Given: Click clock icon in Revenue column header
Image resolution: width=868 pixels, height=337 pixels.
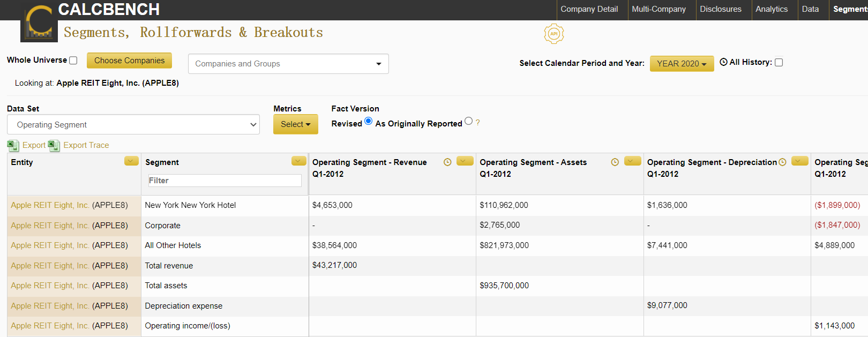Looking at the screenshot, I should (x=447, y=162).
